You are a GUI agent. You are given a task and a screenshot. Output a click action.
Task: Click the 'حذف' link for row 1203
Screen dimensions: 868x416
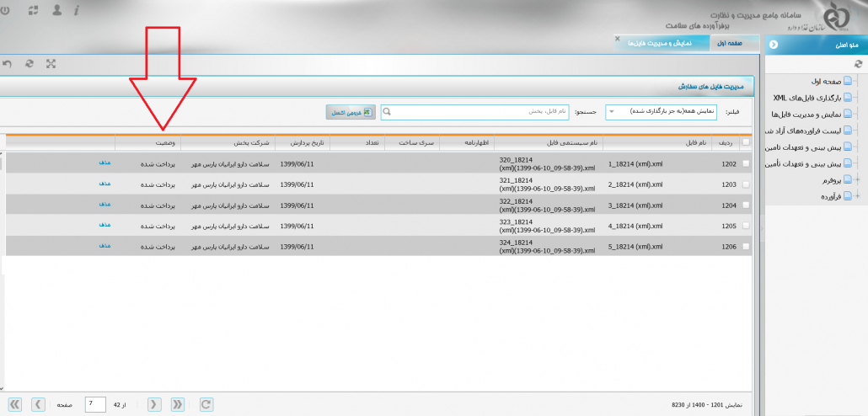click(104, 184)
